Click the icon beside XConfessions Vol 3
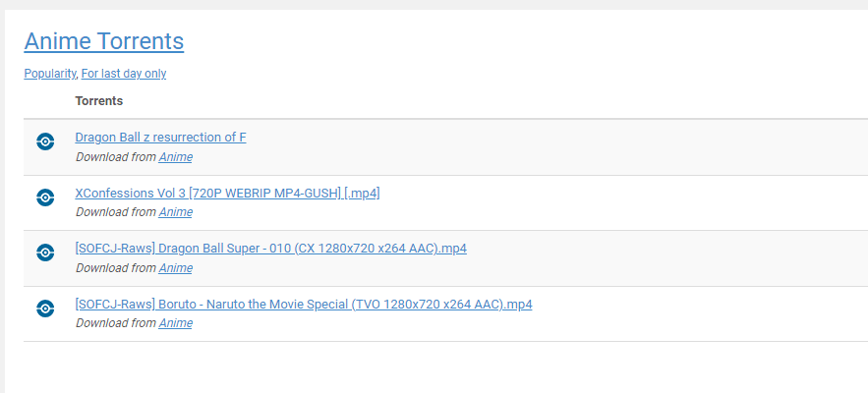The width and height of the screenshot is (868, 393). pyautogui.click(x=45, y=197)
